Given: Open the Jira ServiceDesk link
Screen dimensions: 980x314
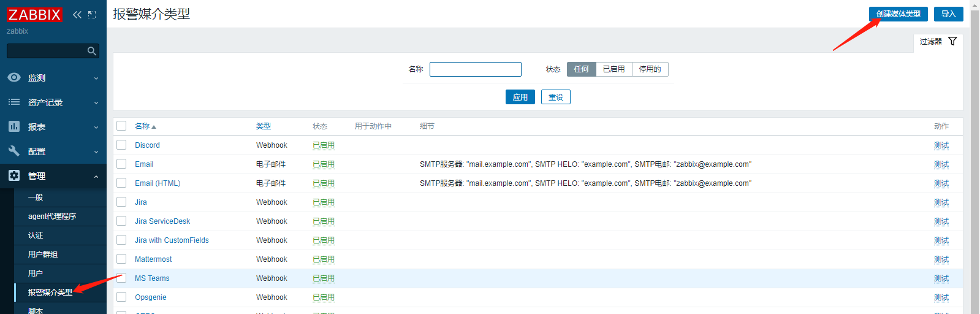Looking at the screenshot, I should 162,221.
